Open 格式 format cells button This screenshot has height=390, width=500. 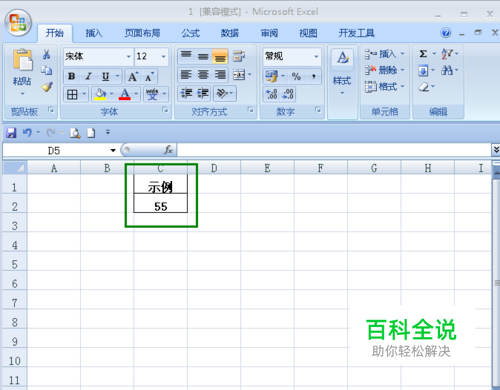tap(384, 87)
